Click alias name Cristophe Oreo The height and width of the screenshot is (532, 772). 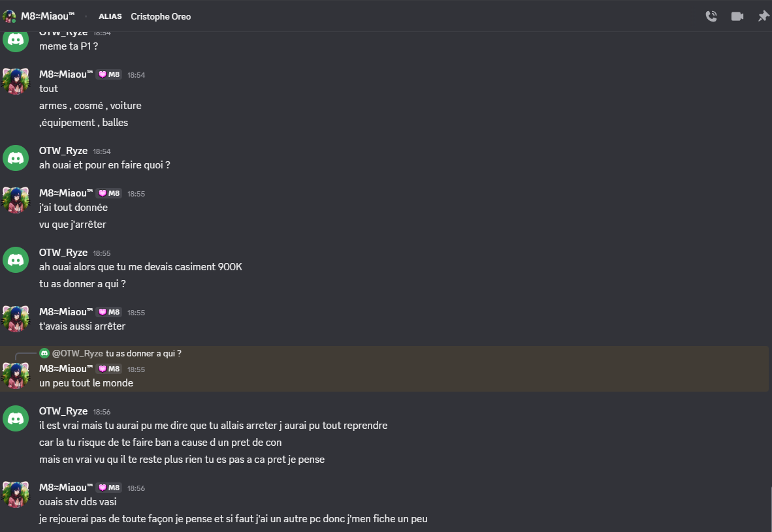point(161,16)
